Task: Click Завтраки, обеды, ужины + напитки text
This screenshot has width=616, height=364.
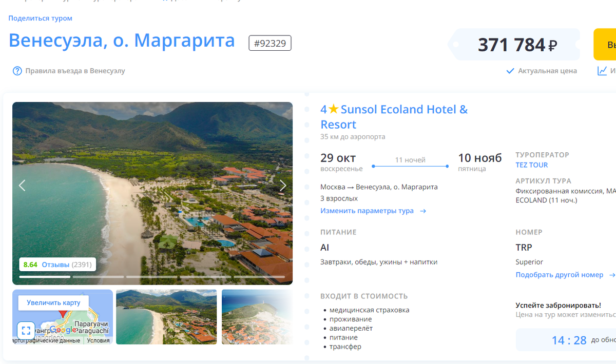Action: point(379,262)
